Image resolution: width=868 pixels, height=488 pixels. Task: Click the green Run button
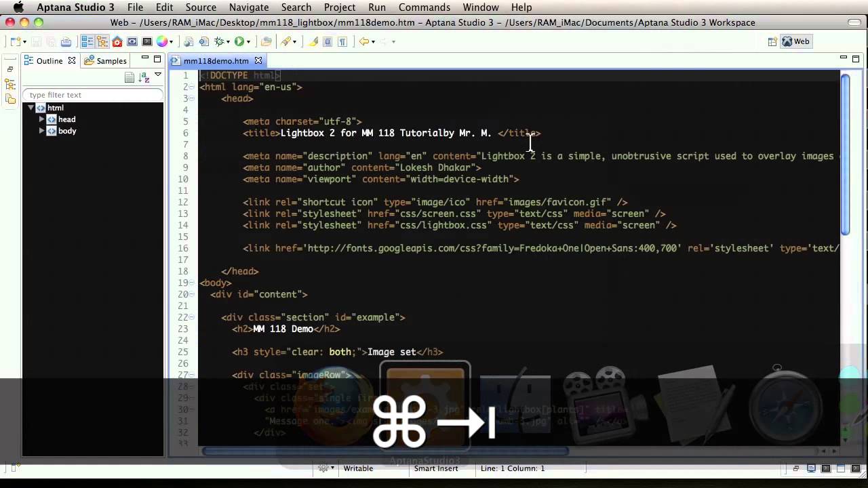point(239,41)
